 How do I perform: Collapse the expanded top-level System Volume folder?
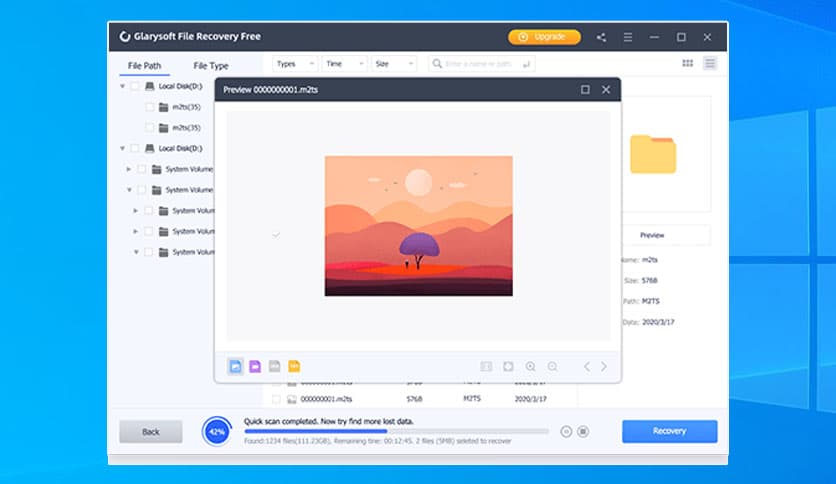pyautogui.click(x=129, y=190)
